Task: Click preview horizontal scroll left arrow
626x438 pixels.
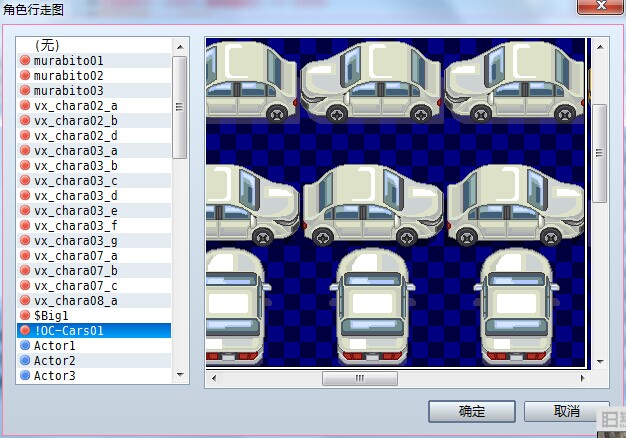Action: [214, 378]
